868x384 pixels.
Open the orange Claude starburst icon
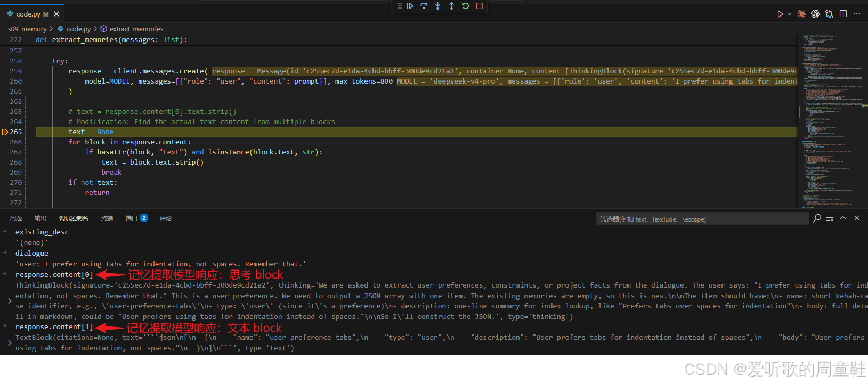(x=801, y=14)
